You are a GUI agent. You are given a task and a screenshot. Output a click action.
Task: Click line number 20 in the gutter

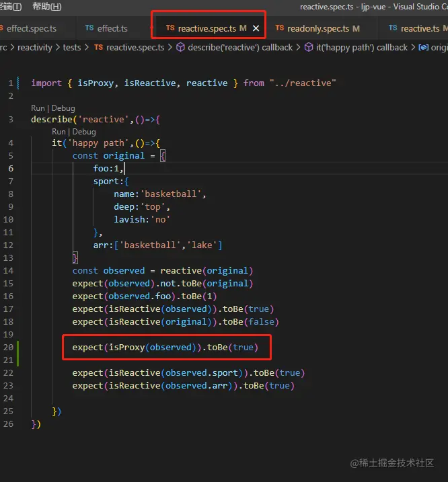tap(8, 348)
